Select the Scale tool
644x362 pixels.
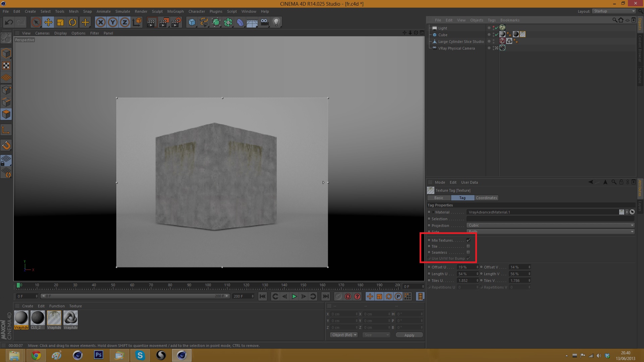[60, 22]
